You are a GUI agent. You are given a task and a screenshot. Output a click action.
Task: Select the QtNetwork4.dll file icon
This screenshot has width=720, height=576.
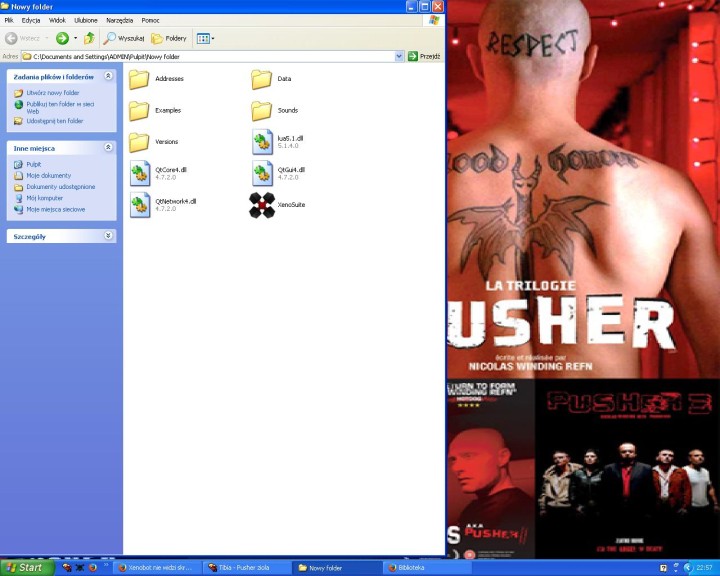click(x=140, y=205)
